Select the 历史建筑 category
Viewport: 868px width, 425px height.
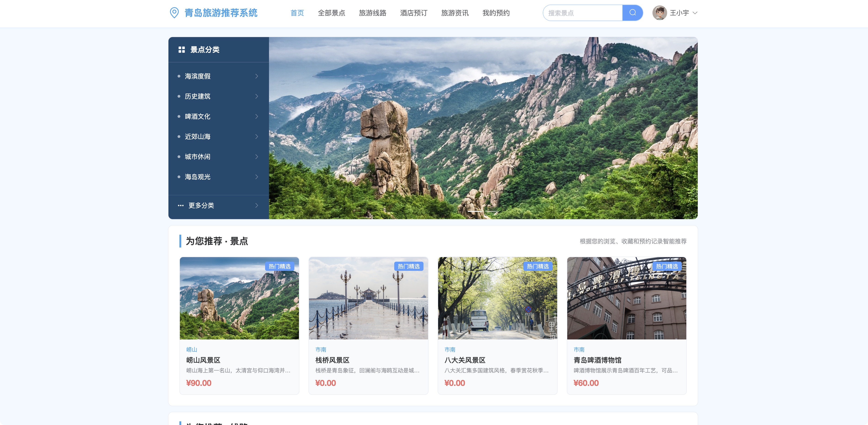pyautogui.click(x=219, y=97)
